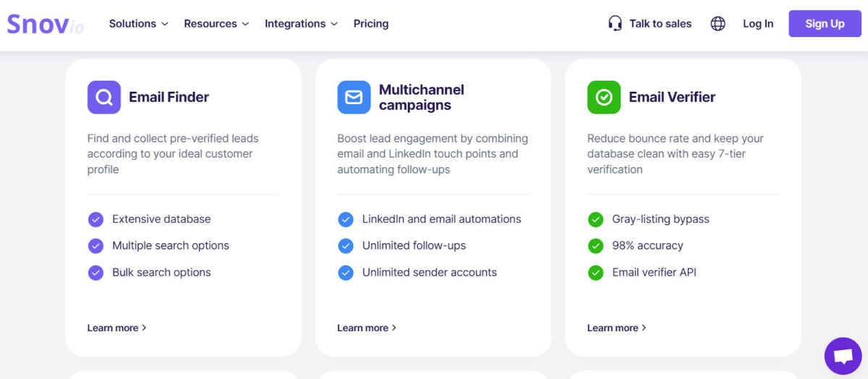
Task: Open the language globe selector
Action: click(718, 24)
